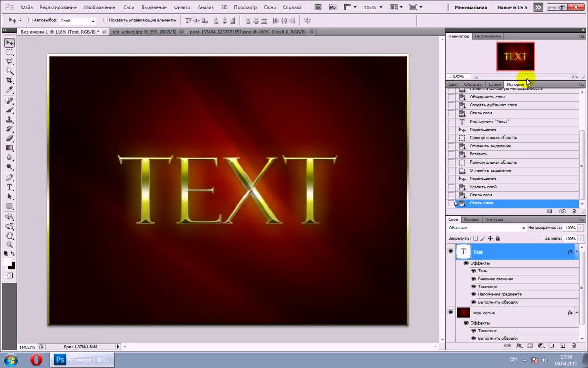Viewport: 588px width, 368px height.
Task: Open the arrange documents dropdown
Action: pos(396,7)
